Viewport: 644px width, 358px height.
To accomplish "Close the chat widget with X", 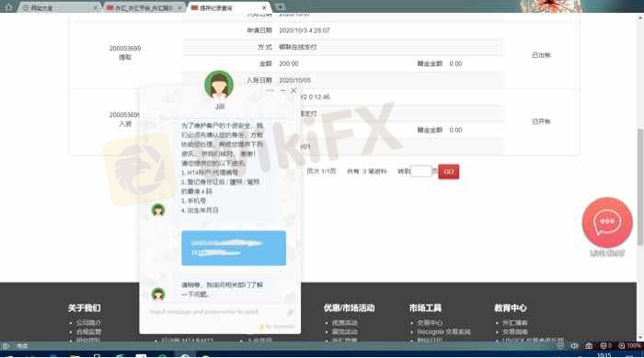I will pyautogui.click(x=293, y=90).
